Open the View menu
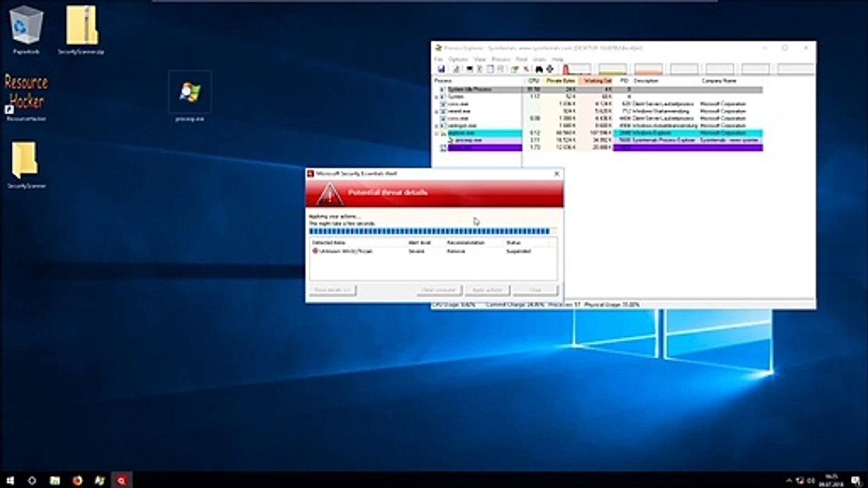868x488 pixels. point(479,59)
